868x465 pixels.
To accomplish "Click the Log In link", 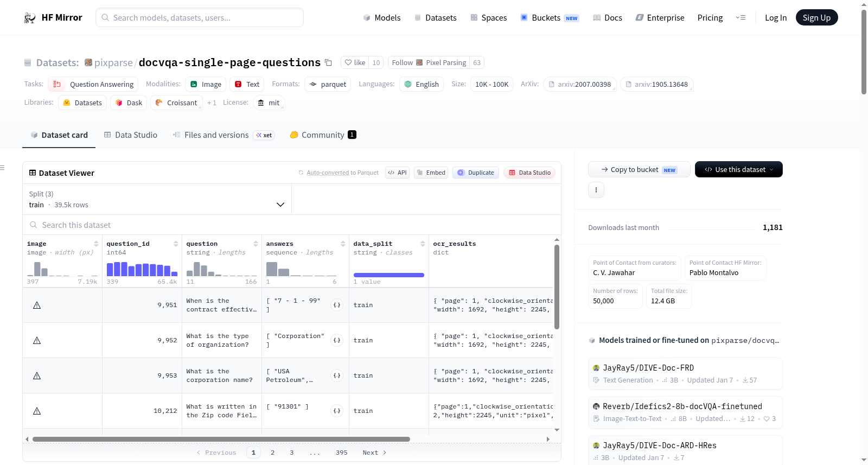I will pyautogui.click(x=775, y=17).
